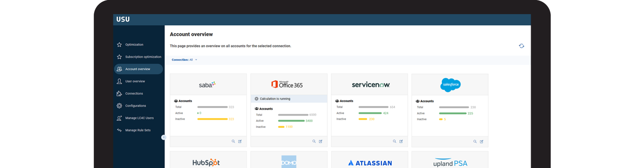Click servicenow inactive value 230

pyautogui.click(x=372, y=119)
